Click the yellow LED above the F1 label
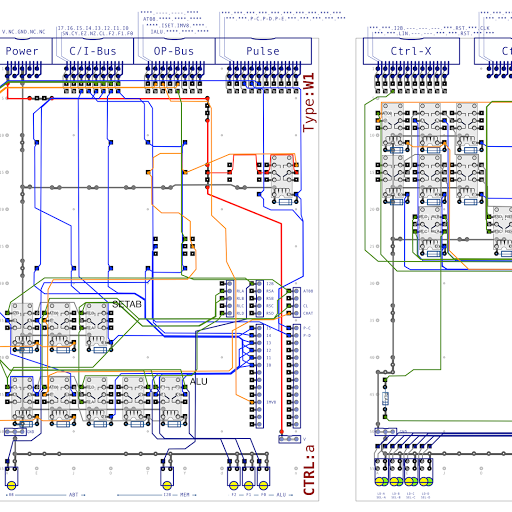This screenshot has height=512, width=512. pyautogui.click(x=248, y=485)
